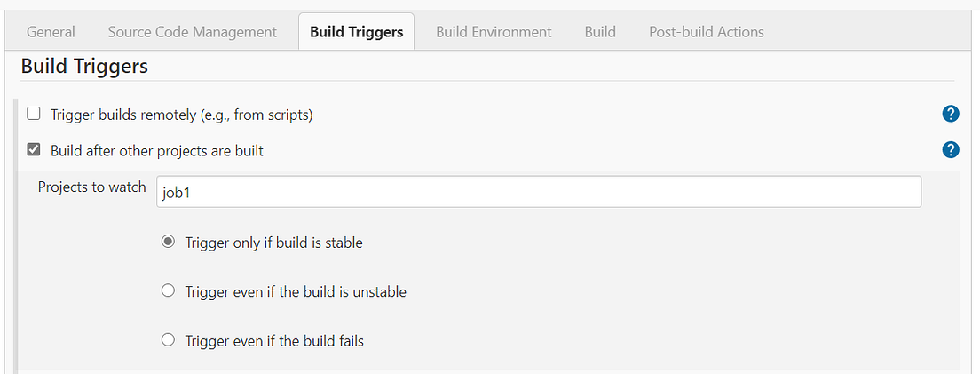This screenshot has width=980, height=374.
Task: Enable Trigger builds remotely checkbox
Action: click(x=34, y=114)
